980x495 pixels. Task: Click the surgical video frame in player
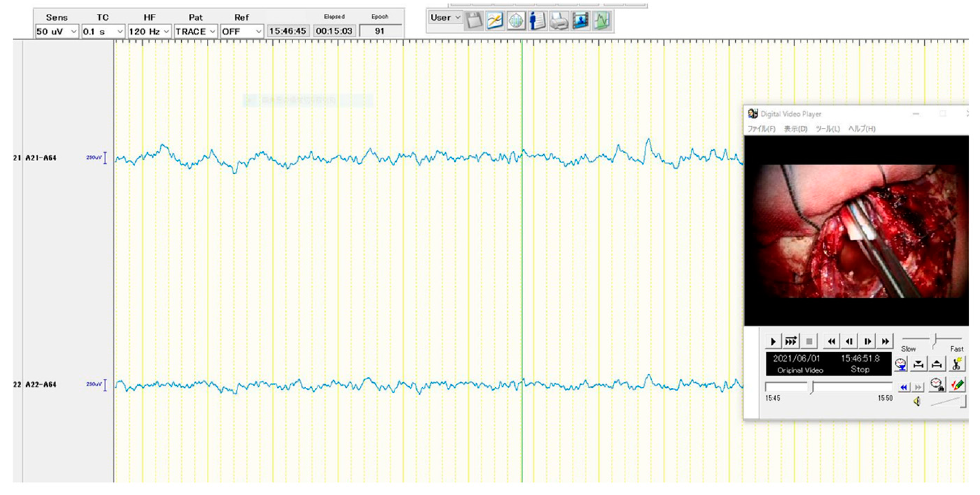pyautogui.click(x=856, y=231)
